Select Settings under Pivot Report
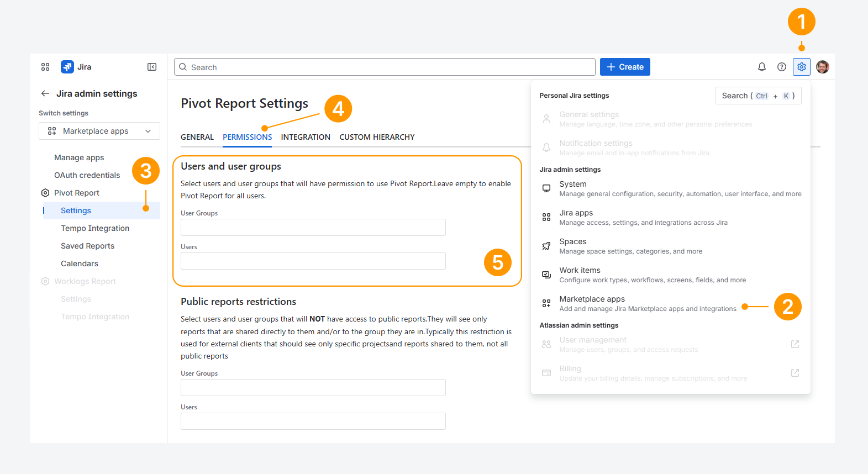 [x=102, y=210]
